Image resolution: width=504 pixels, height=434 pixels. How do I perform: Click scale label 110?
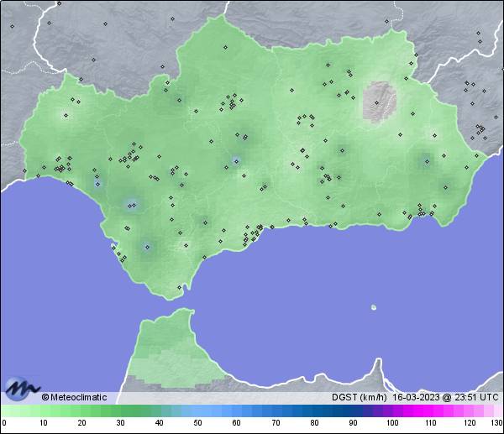click(431, 423)
